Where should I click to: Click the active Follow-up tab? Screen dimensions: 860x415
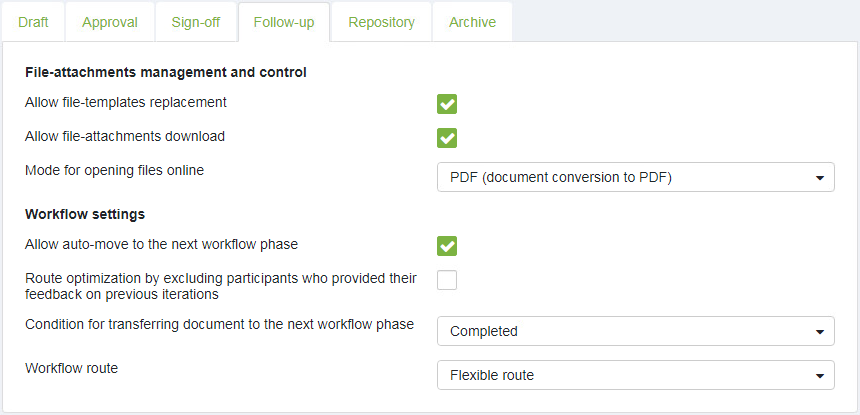point(284,22)
